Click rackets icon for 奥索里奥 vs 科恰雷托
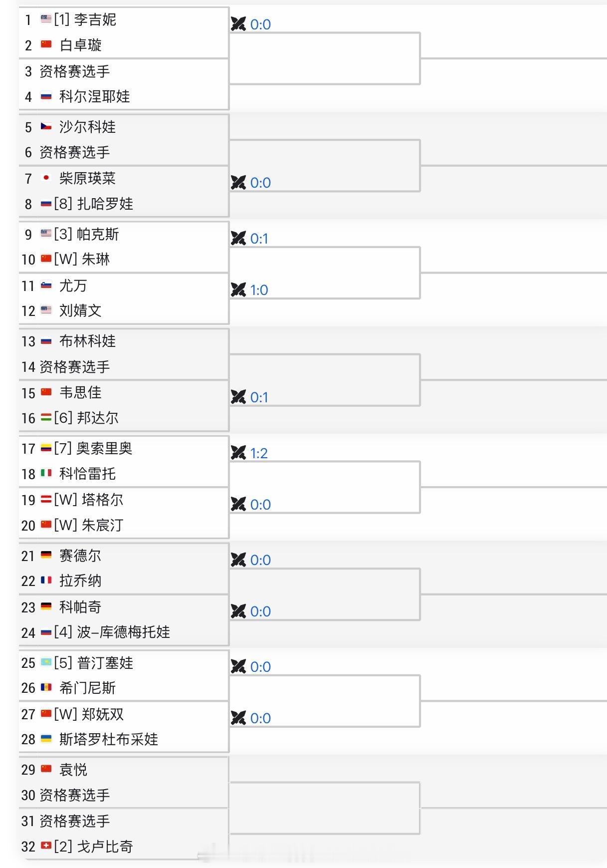 click(238, 453)
